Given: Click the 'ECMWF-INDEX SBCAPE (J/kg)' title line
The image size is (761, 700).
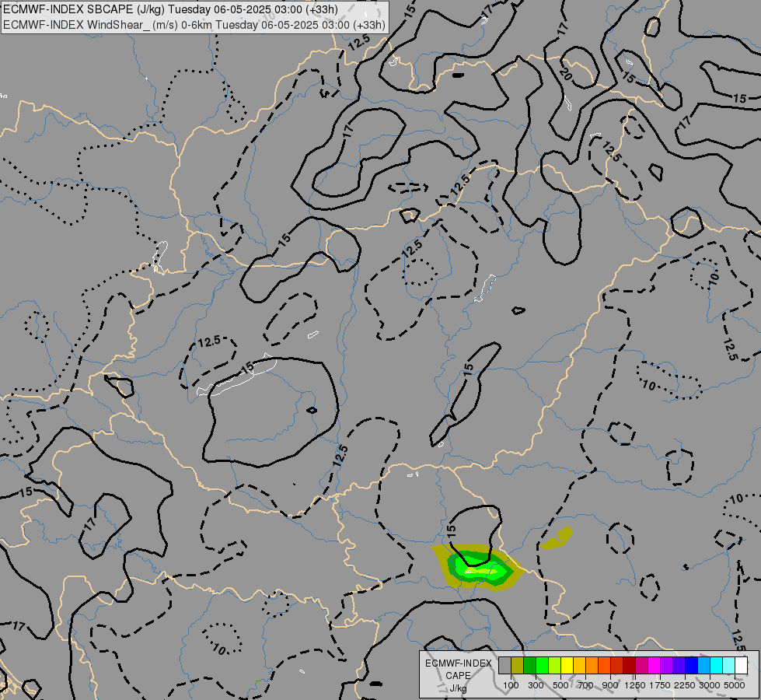Looking at the screenshot, I should pyautogui.click(x=170, y=9).
